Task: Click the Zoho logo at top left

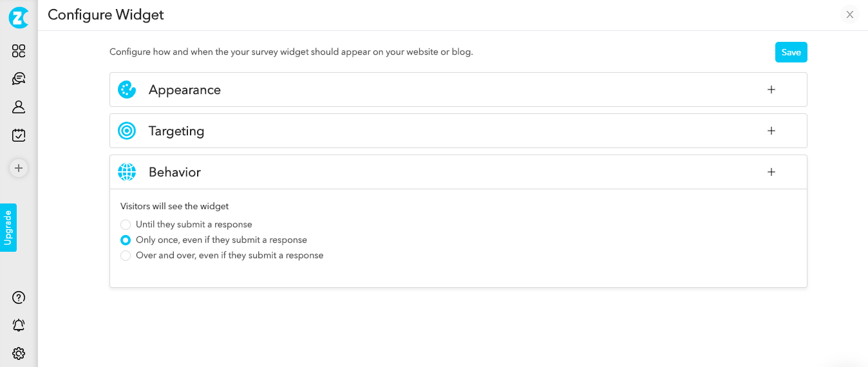Action: pyautogui.click(x=19, y=17)
